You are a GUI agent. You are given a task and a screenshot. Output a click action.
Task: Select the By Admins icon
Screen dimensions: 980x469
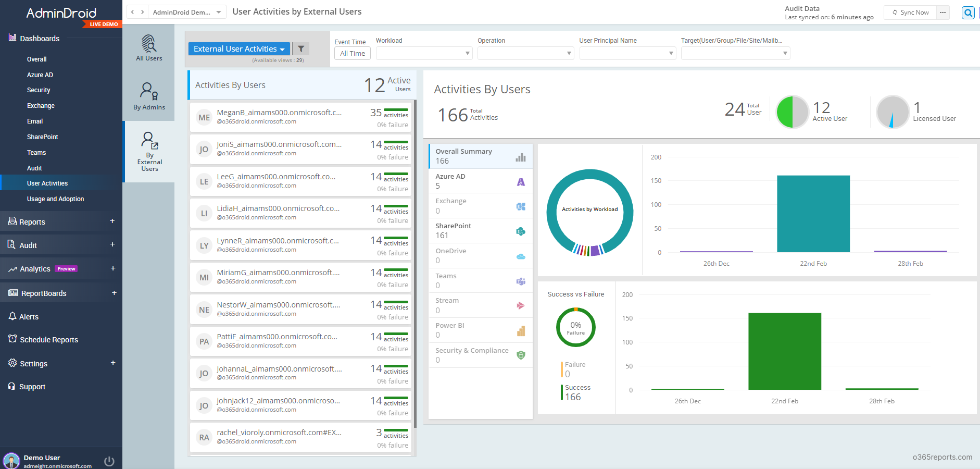tap(149, 91)
